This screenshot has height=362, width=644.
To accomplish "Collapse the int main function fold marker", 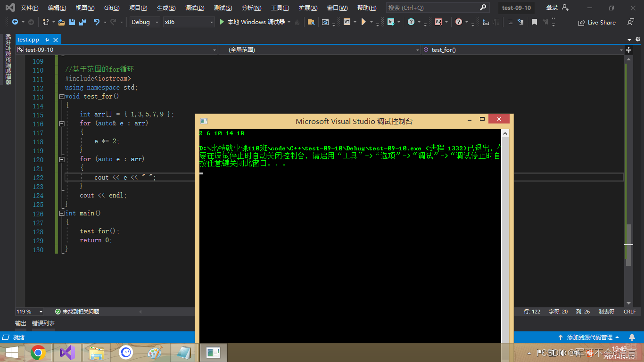I will (x=62, y=214).
